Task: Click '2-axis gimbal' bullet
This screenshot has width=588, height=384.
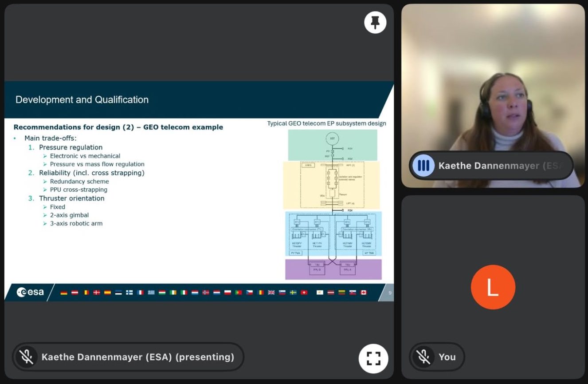Action: tap(69, 215)
